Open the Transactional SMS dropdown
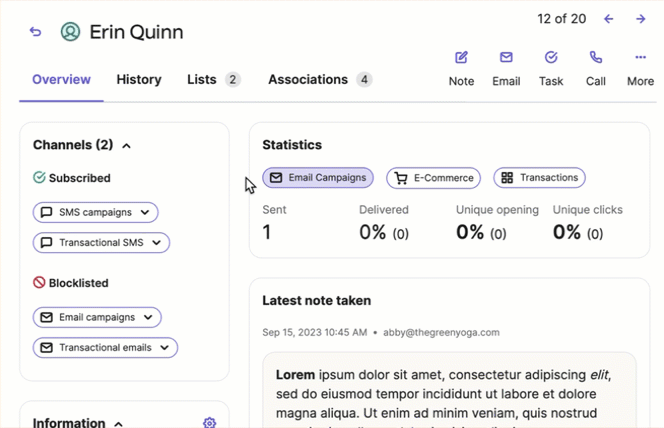 click(x=101, y=243)
